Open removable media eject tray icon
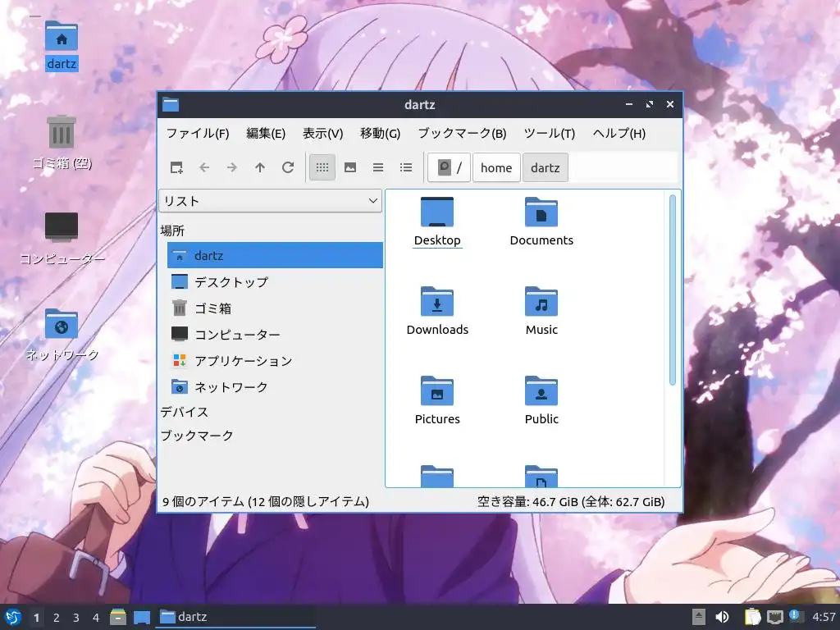The image size is (840, 630). 699,617
